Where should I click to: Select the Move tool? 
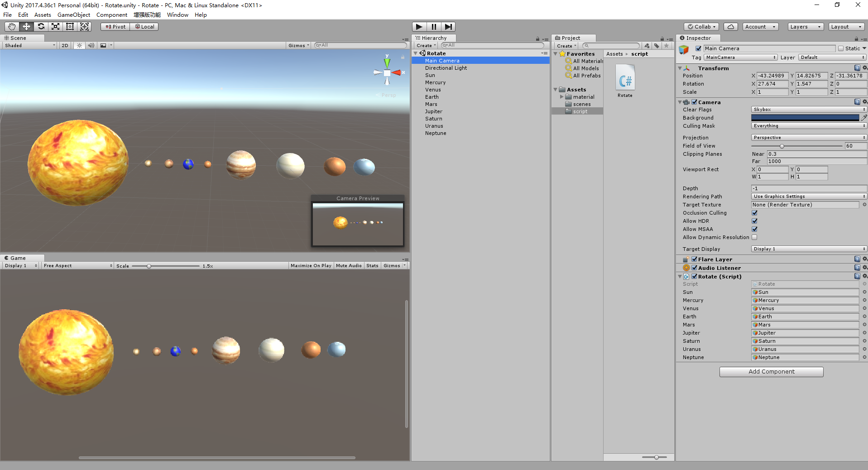click(26, 27)
